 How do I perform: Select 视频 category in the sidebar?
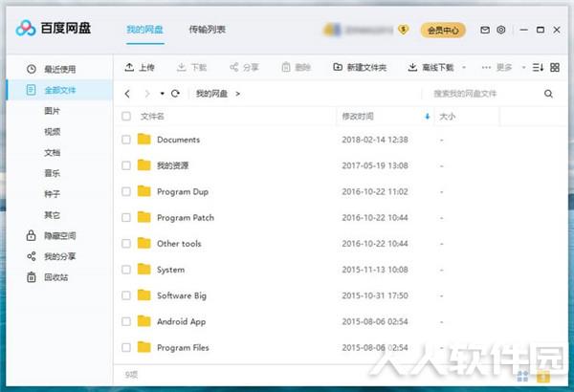click(x=52, y=131)
